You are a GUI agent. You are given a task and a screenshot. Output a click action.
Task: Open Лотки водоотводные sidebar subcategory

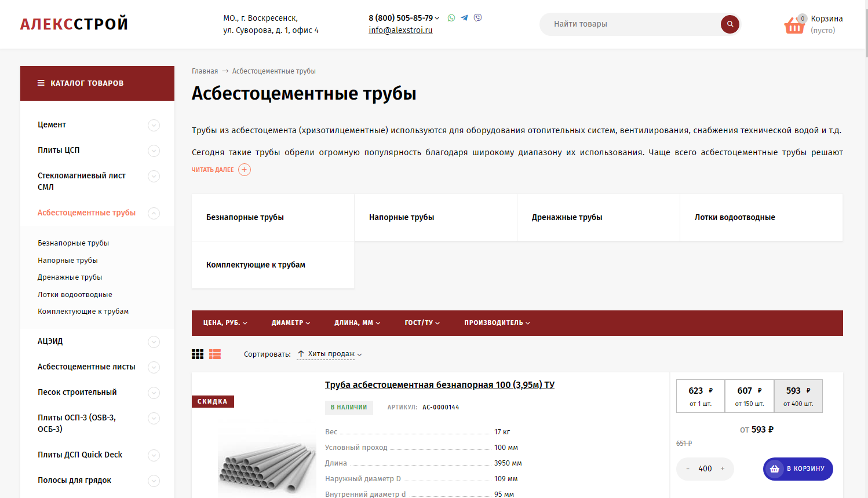(x=75, y=295)
